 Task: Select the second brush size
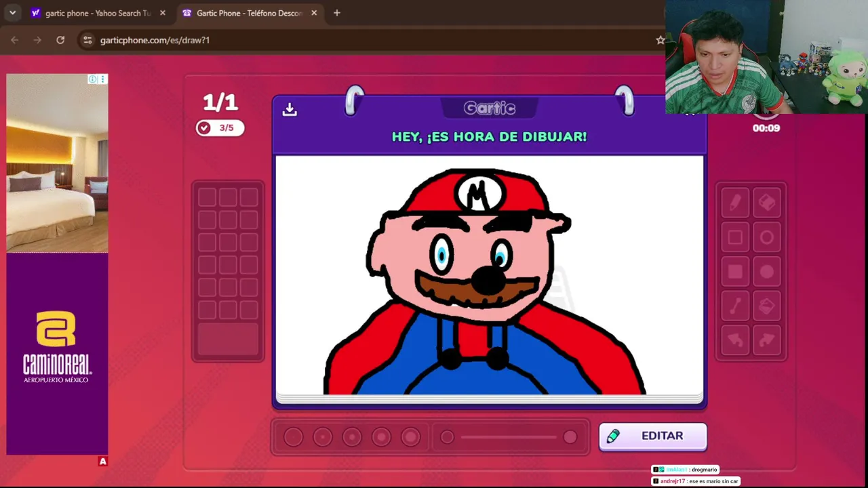pos(323,437)
